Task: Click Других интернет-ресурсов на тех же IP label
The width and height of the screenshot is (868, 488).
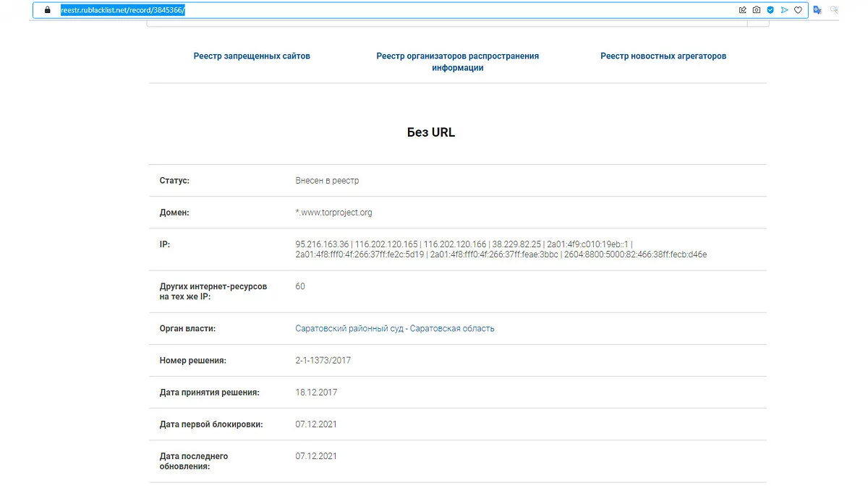Action: point(213,291)
